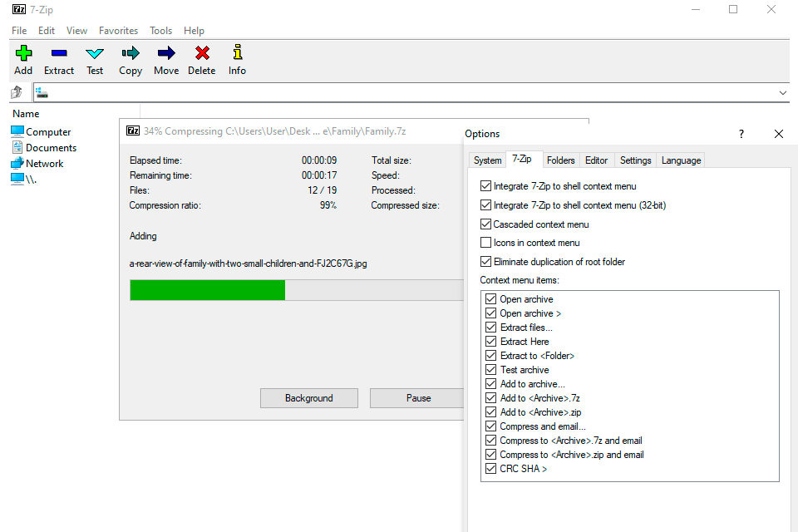Switch to the Folders tab
798x532 pixels.
click(561, 160)
